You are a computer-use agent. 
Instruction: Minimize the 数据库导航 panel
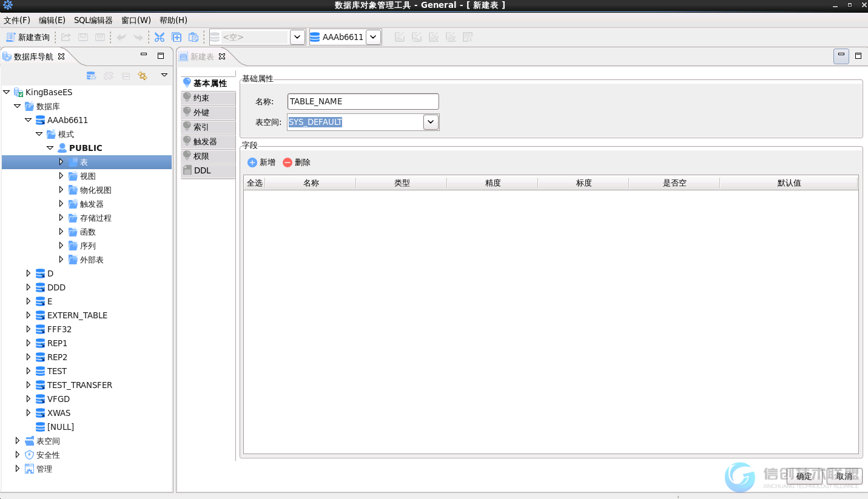pyautogui.click(x=144, y=55)
